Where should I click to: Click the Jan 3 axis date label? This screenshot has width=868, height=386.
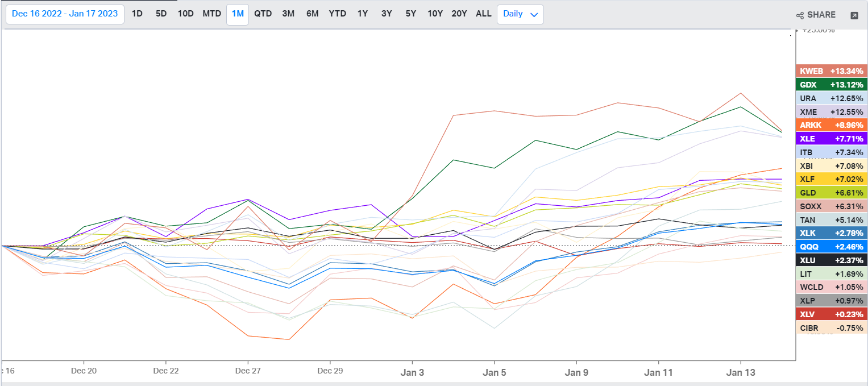(x=412, y=372)
